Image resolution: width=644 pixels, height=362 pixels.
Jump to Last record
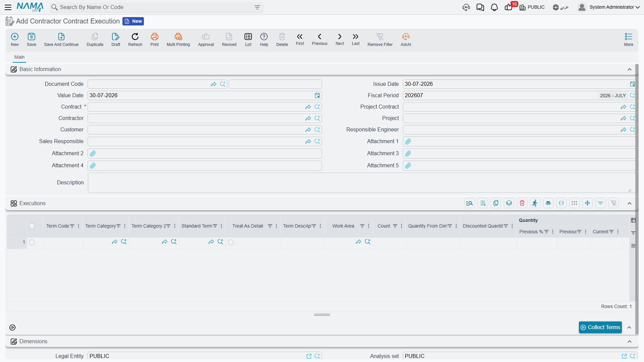[x=356, y=39]
